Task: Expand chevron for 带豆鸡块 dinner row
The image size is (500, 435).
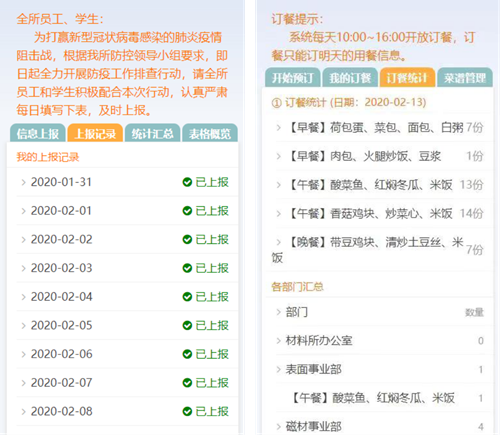Action: pyautogui.click(x=279, y=242)
